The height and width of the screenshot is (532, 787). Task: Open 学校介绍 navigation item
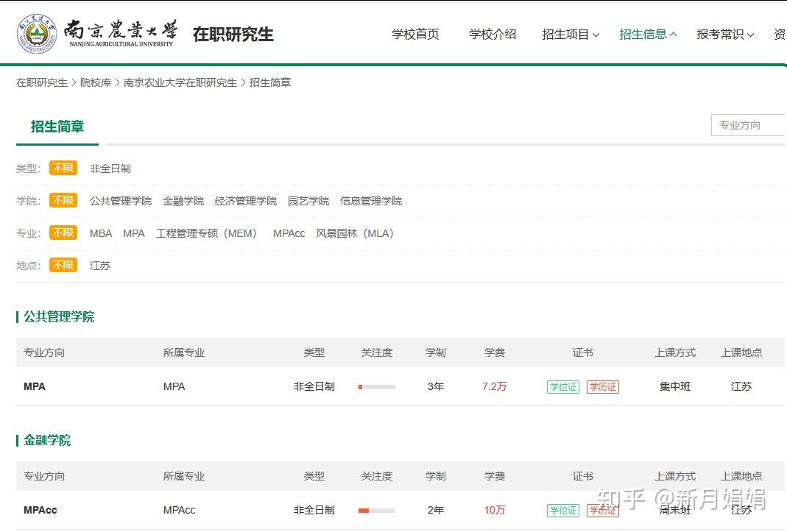pos(493,34)
